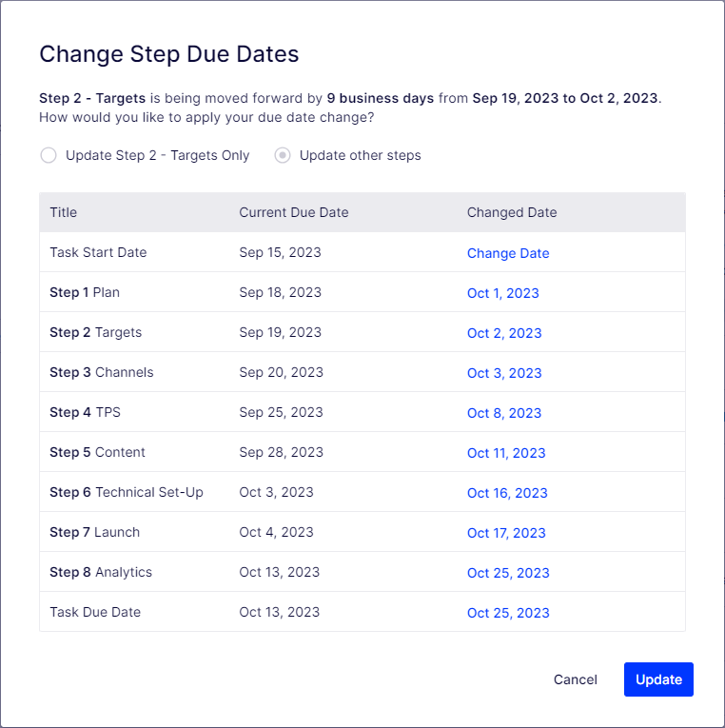Screen dimensions: 725x728
Task: Click the blue Update button
Action: pos(658,679)
